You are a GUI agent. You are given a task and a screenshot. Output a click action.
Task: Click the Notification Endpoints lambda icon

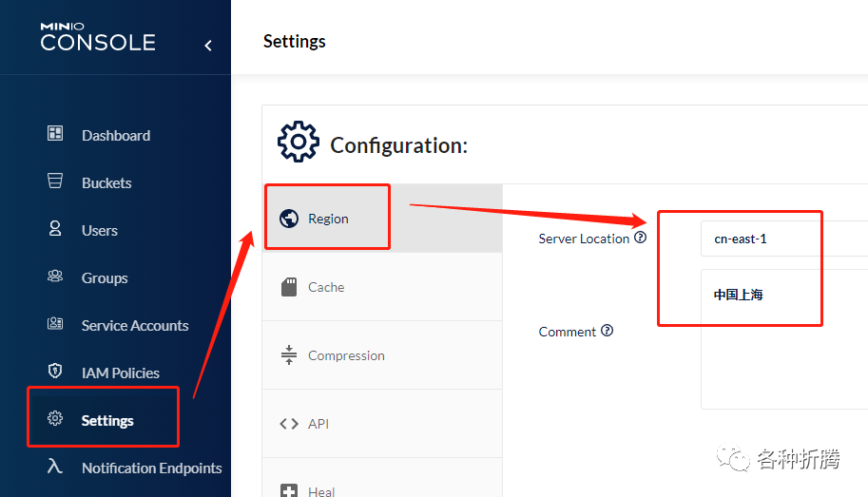55,467
